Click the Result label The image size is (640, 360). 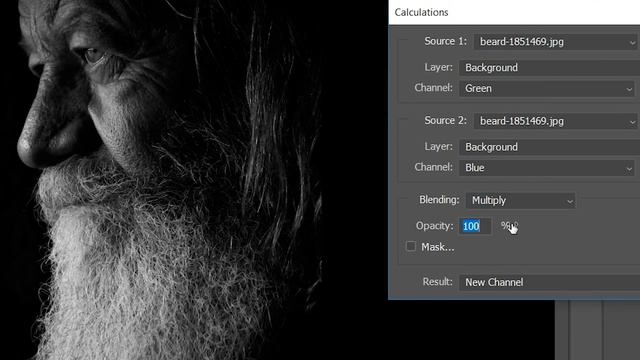coord(438,282)
